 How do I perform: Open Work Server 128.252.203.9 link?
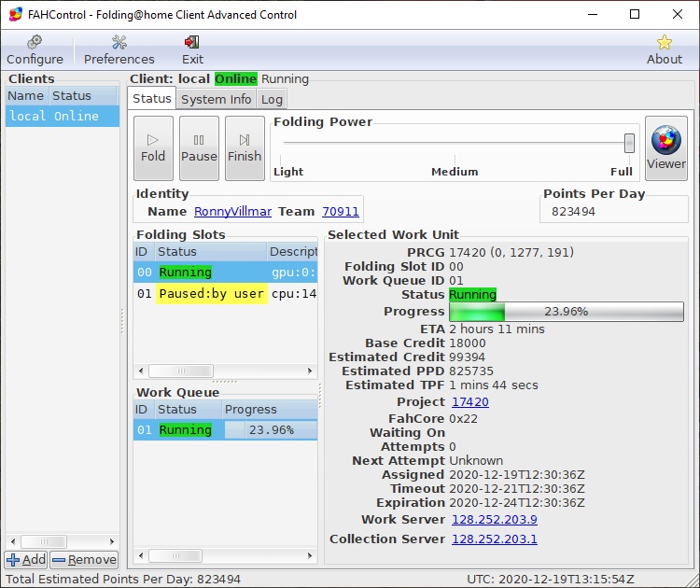click(x=494, y=519)
